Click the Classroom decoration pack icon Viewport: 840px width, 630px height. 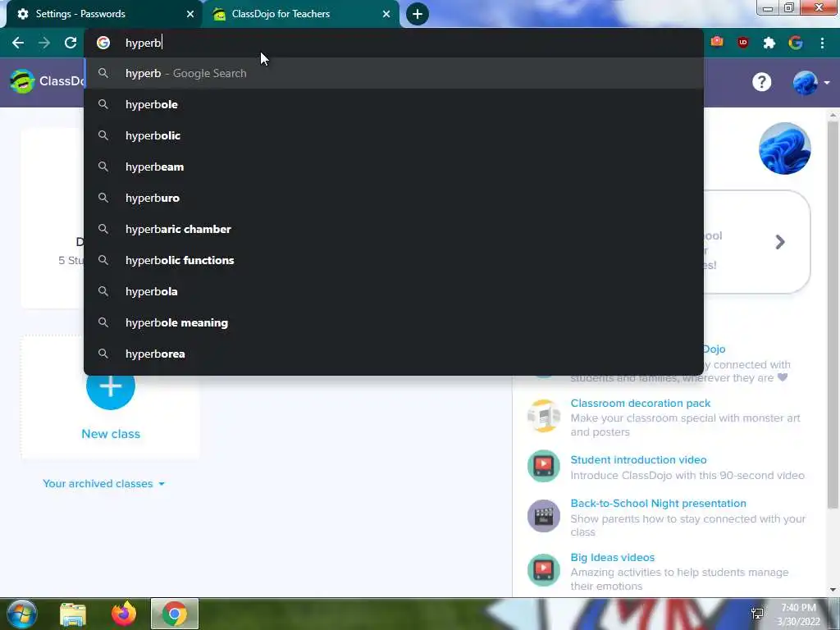(543, 416)
